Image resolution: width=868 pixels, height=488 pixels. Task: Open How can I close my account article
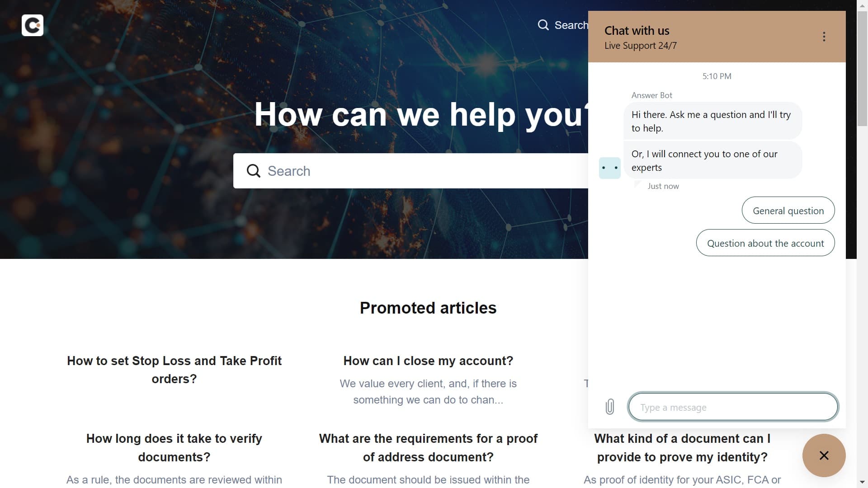coord(428,361)
